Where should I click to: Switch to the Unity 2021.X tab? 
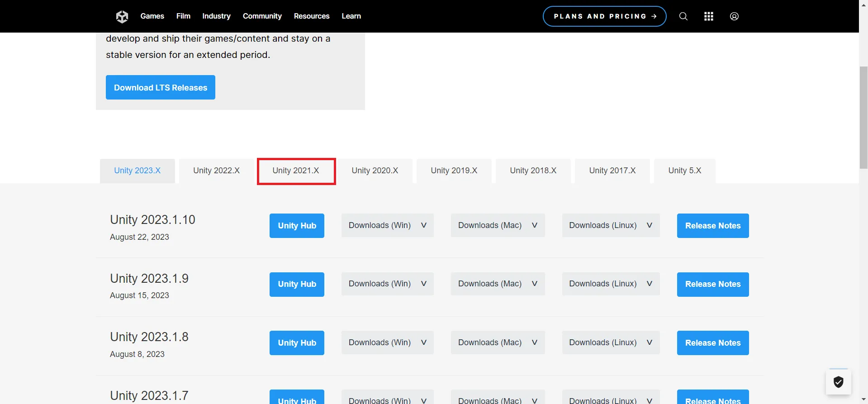(296, 171)
